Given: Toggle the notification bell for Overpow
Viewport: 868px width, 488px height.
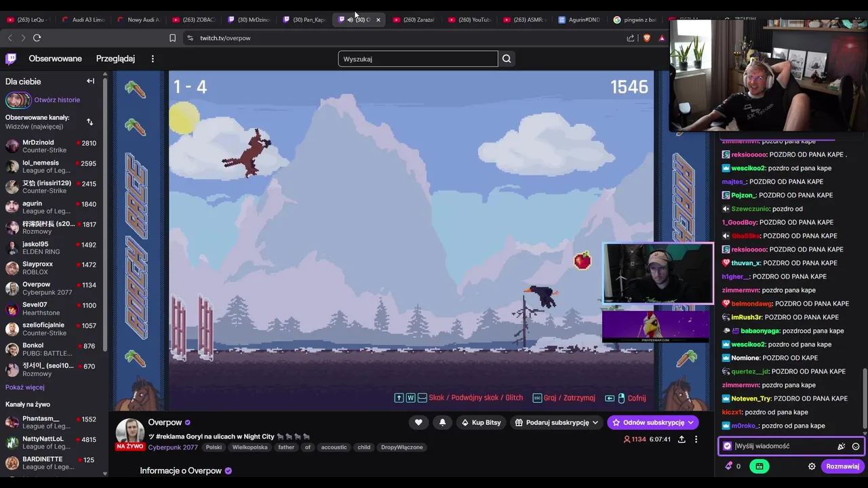Looking at the screenshot, I should tap(442, 422).
